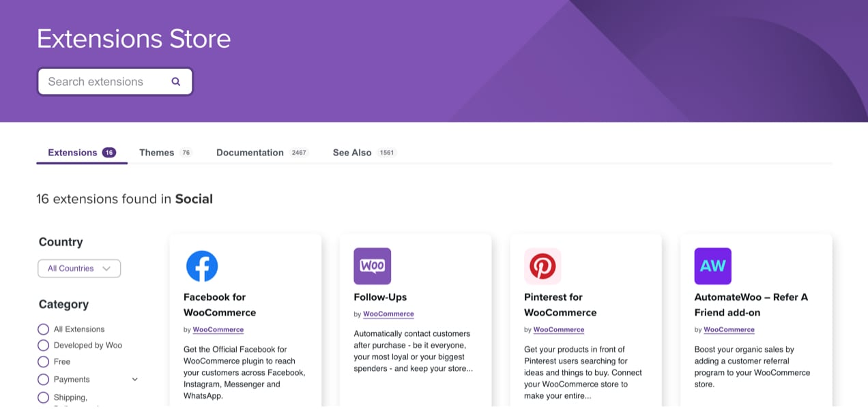The image size is (868, 409).
Task: Select the Developed by Woo filter
Action: [x=43, y=345]
